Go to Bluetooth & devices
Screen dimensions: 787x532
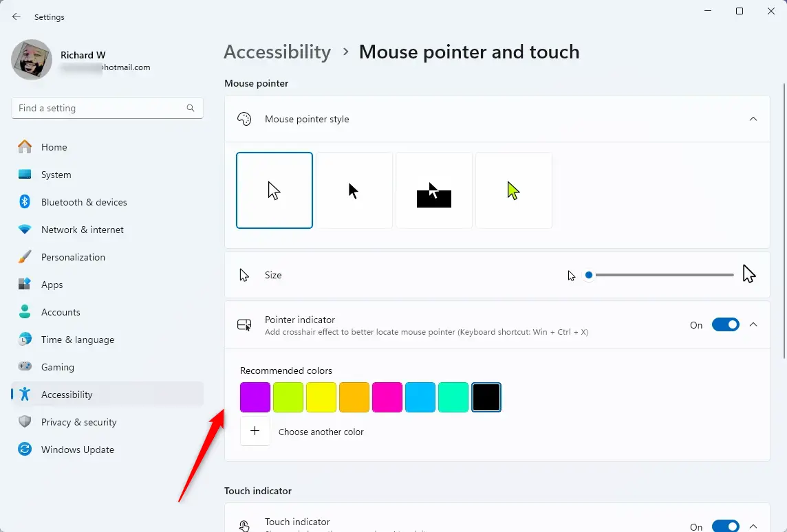107,202
